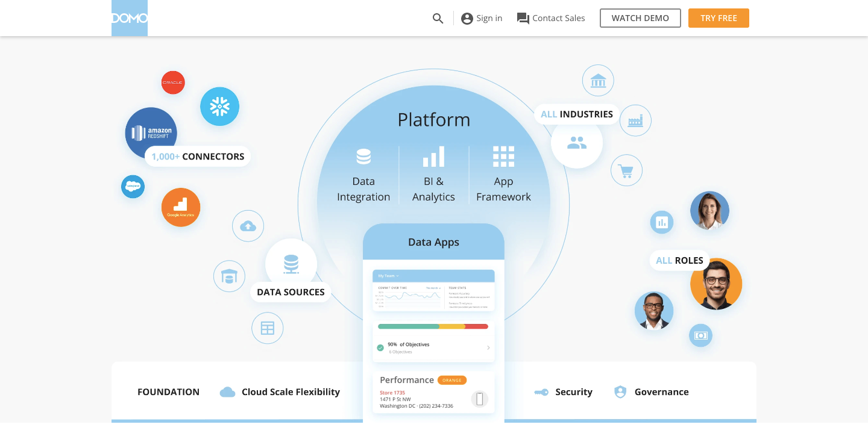Click the factory industry icon

[x=635, y=120]
